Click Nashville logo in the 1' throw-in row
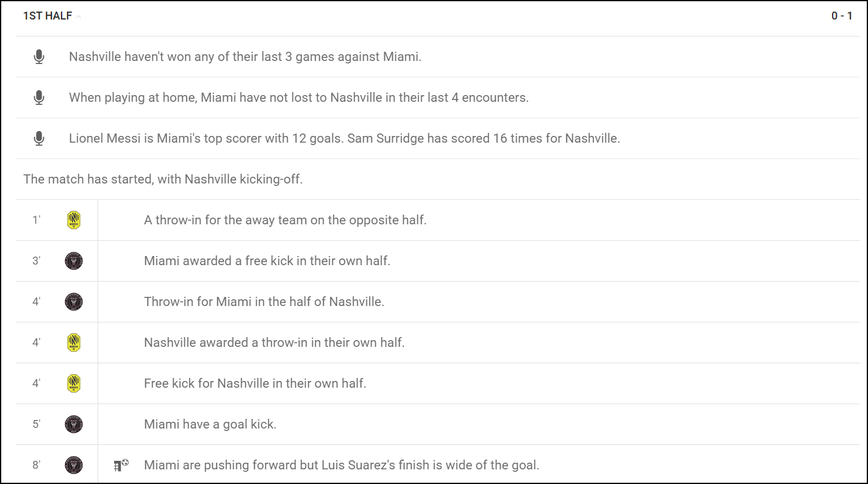The width and height of the screenshot is (868, 484). coord(74,220)
